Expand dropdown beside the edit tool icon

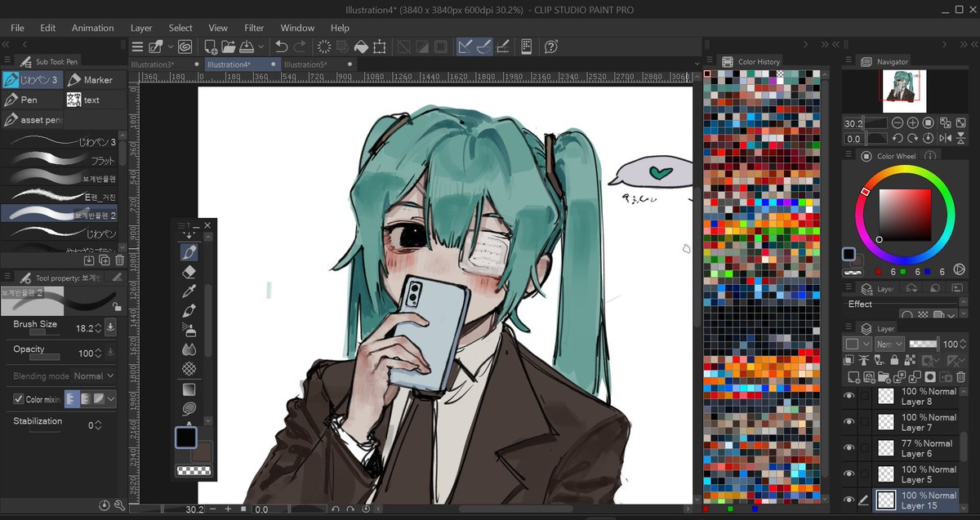click(x=169, y=47)
